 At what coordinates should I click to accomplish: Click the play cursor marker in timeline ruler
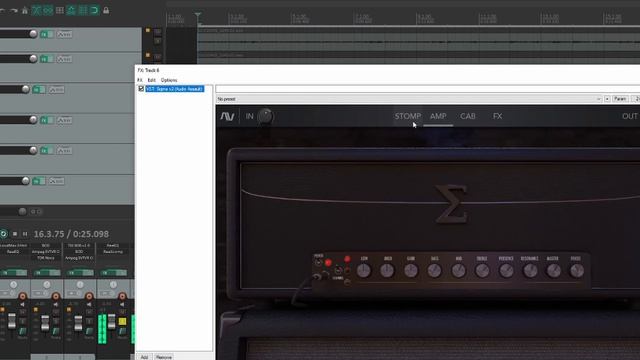pos(198,16)
